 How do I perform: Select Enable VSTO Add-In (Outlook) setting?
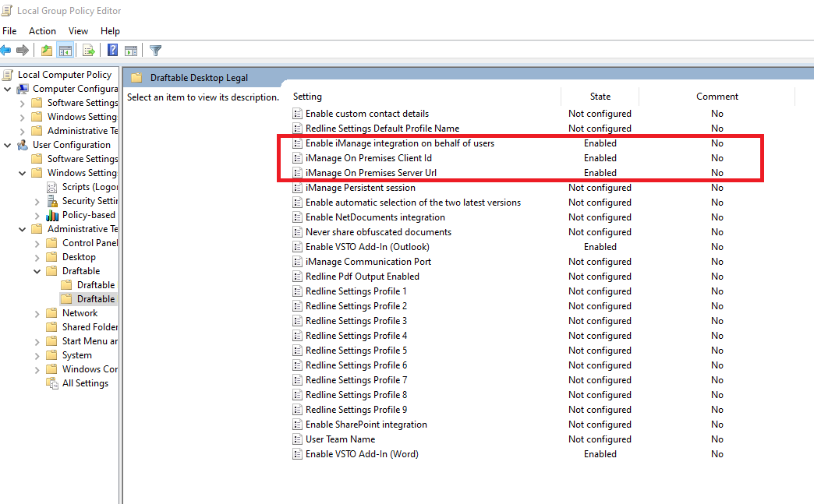(x=367, y=247)
